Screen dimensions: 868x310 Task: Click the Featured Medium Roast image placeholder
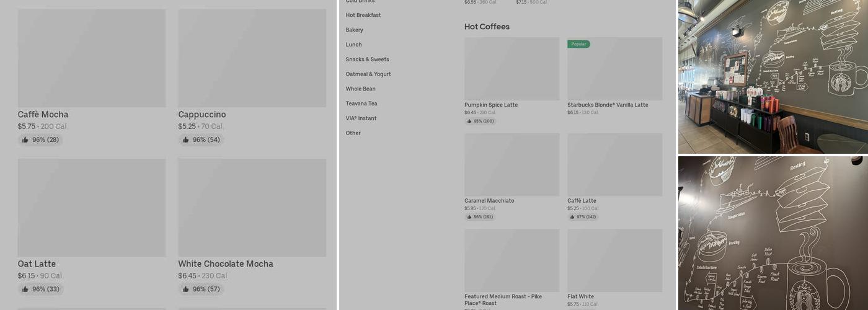point(511,260)
